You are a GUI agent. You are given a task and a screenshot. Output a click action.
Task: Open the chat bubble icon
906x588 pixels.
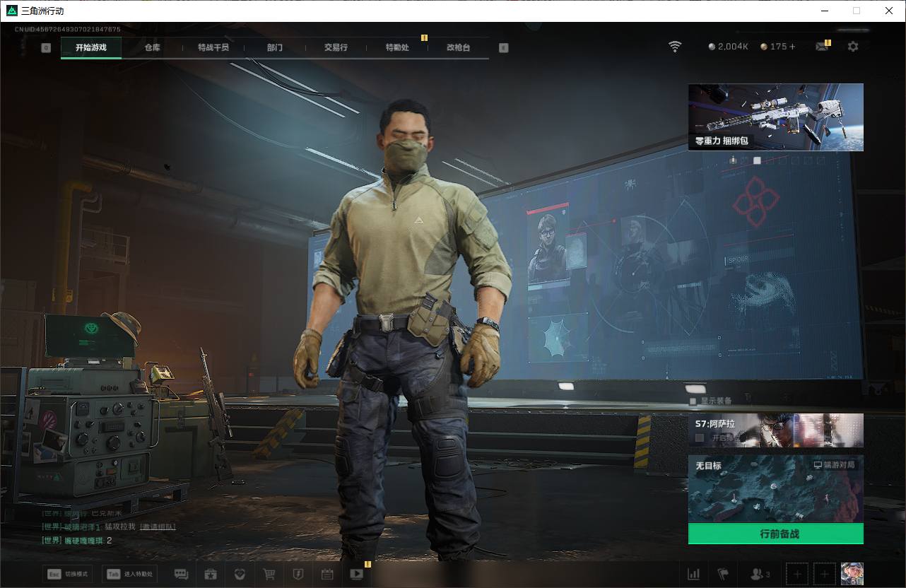coord(181,574)
